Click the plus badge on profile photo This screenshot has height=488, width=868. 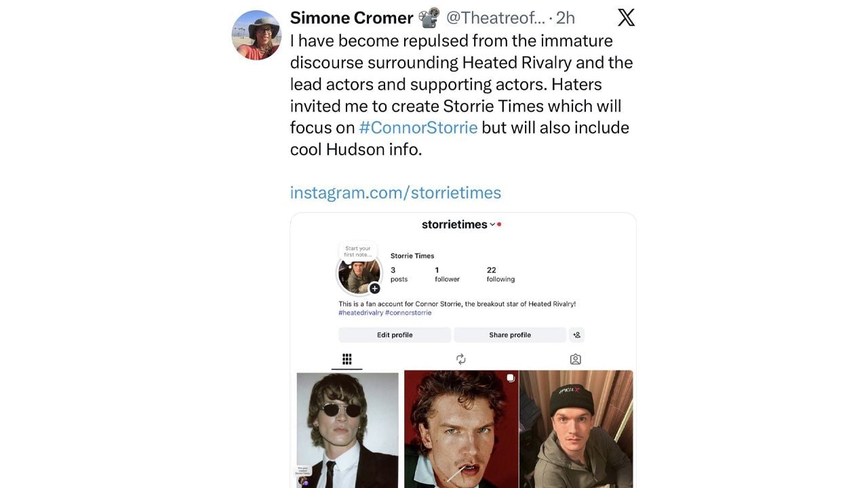coord(374,289)
